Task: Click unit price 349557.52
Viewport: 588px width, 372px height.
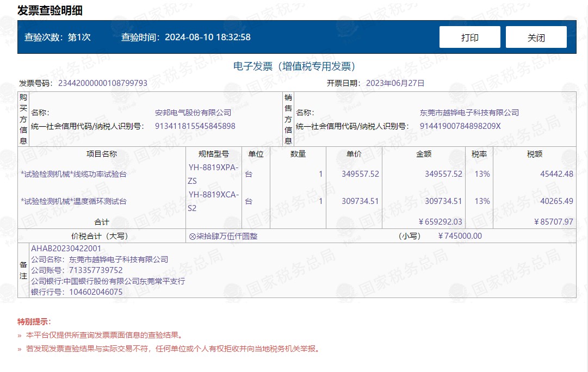Action: click(360, 174)
